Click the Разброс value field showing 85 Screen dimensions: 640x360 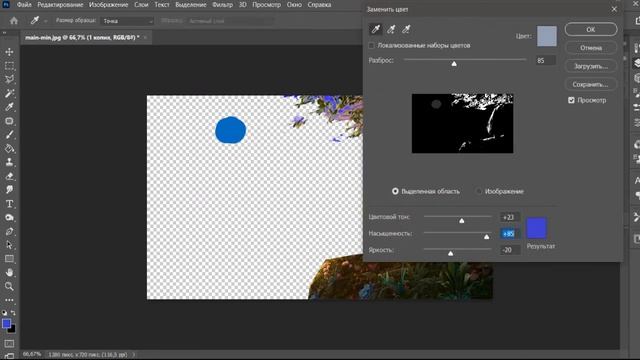(x=546, y=60)
